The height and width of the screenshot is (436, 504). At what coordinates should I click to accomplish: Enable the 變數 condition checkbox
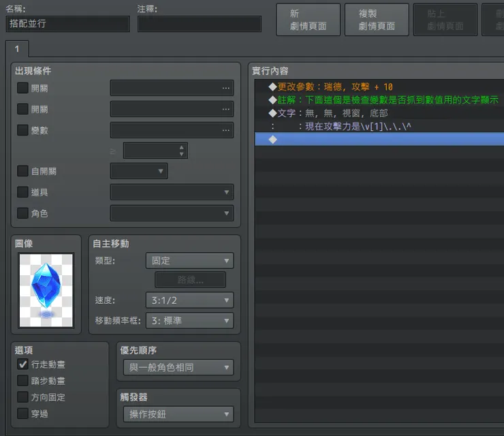pyautogui.click(x=22, y=130)
